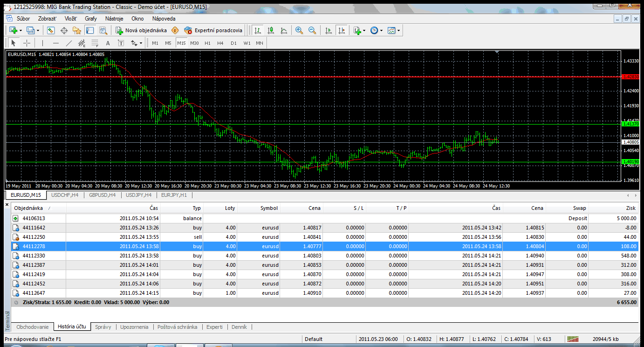Select the crosshair cursor tool
This screenshot has width=644, height=347.
click(27, 43)
